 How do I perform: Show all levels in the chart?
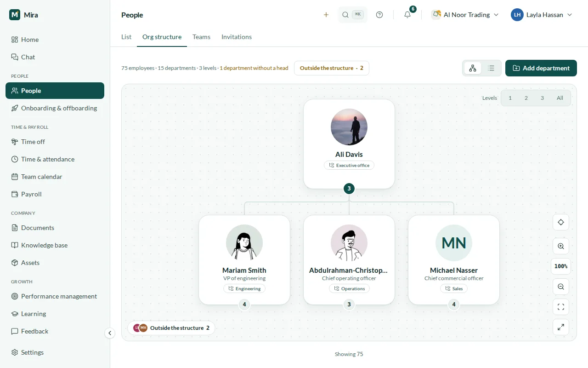coord(560,98)
